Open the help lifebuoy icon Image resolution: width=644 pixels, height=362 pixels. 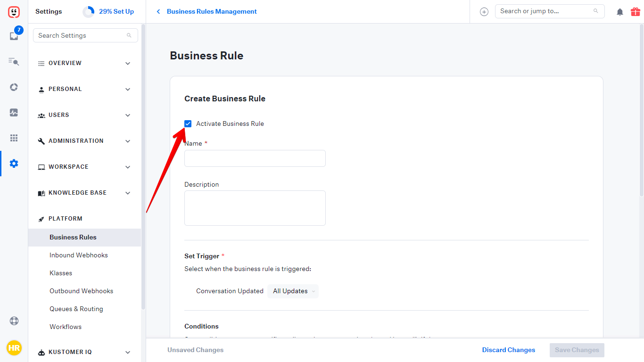(14, 321)
